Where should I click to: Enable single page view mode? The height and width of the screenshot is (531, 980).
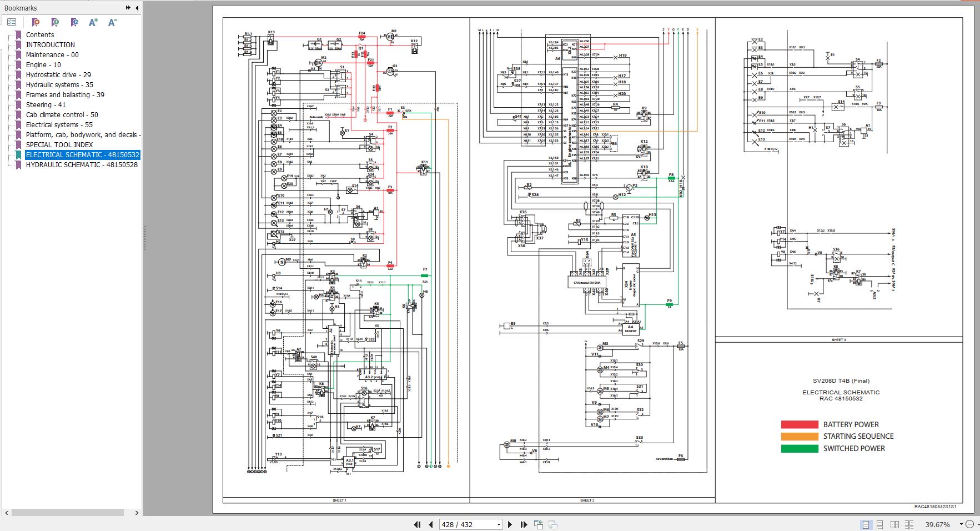coord(865,524)
